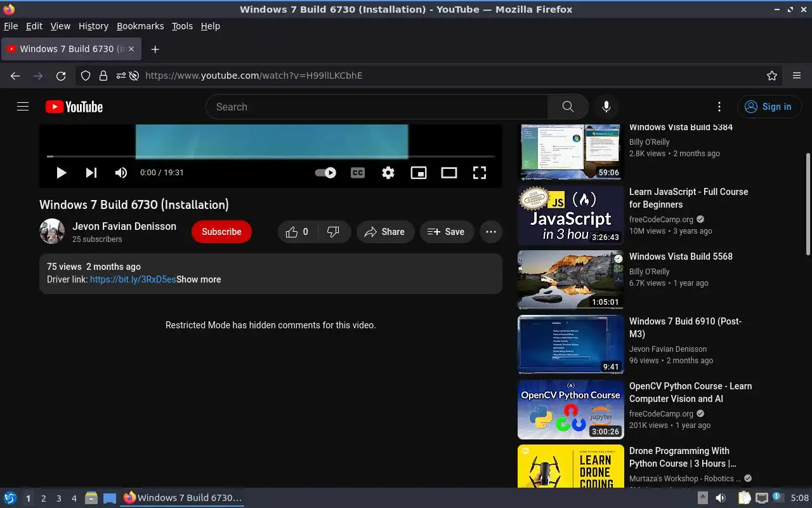The image size is (812, 508).
Task: Enter full screen mode
Action: pyautogui.click(x=480, y=173)
